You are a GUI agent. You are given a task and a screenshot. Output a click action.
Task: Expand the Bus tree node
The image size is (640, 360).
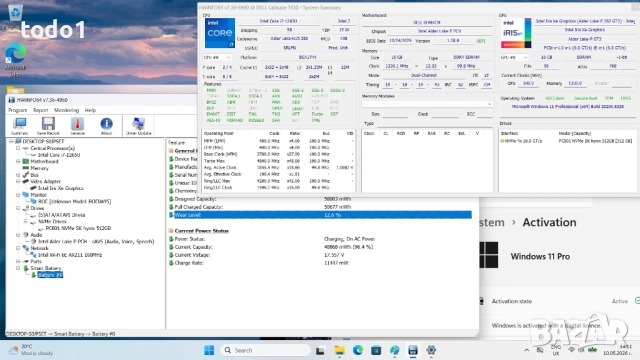(18, 175)
